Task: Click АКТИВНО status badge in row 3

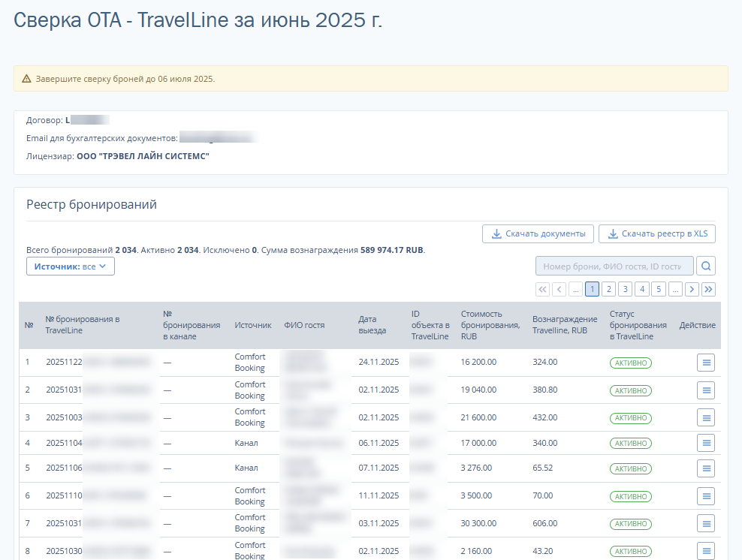Action: click(630, 417)
